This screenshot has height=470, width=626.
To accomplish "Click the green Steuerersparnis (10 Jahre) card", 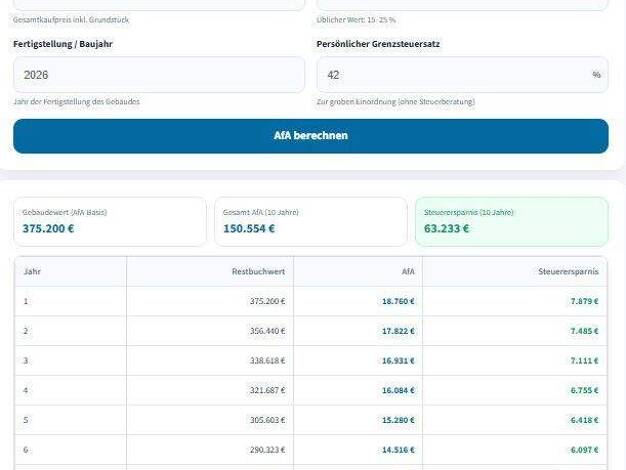I will (x=511, y=221).
